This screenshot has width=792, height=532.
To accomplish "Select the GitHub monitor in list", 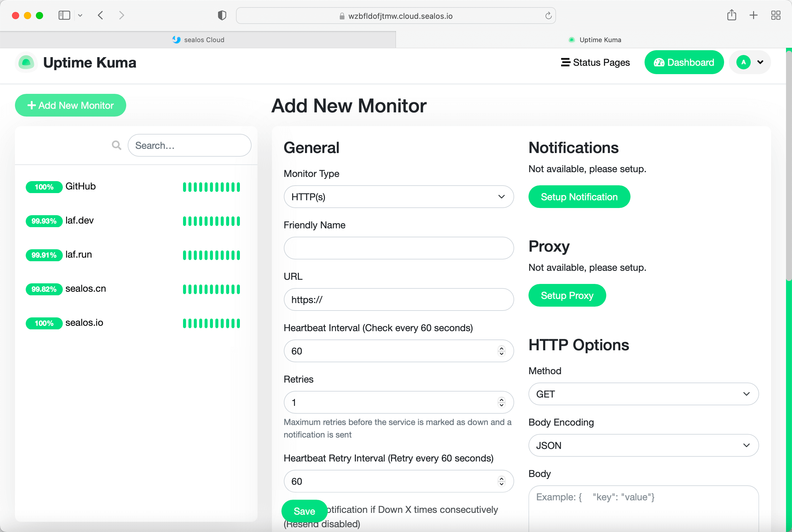I will click(80, 186).
